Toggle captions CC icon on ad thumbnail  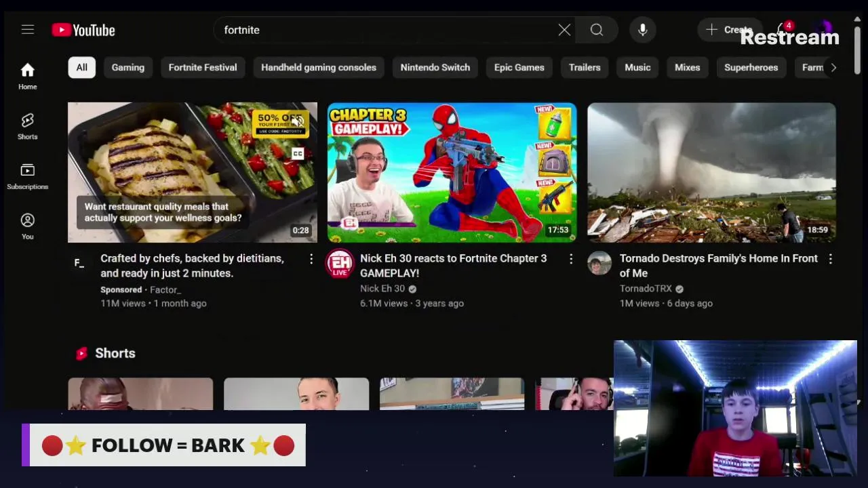coord(298,154)
